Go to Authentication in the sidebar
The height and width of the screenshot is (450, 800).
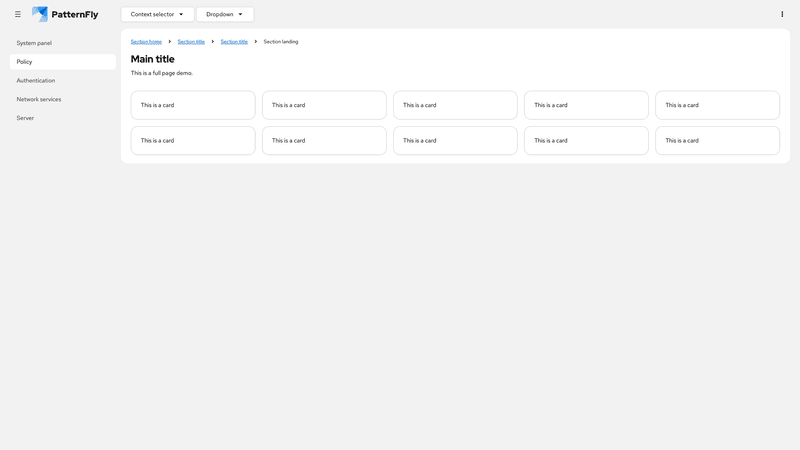36,80
